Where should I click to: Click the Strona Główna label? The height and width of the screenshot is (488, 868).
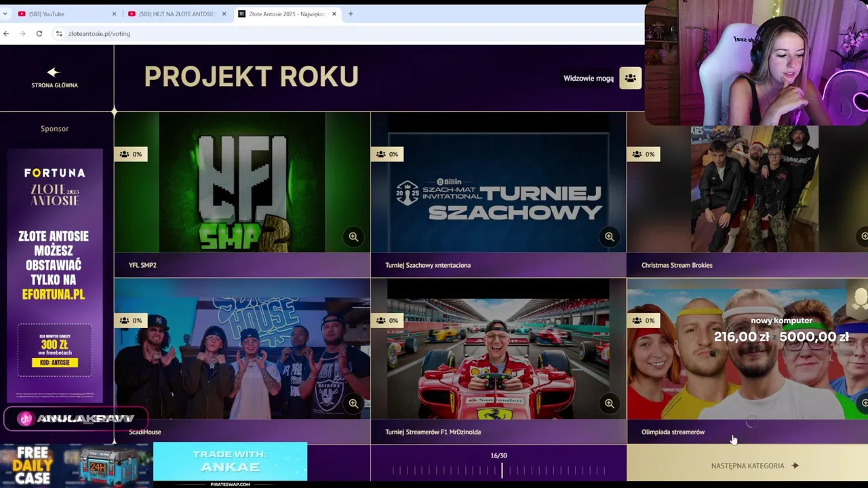pos(54,85)
